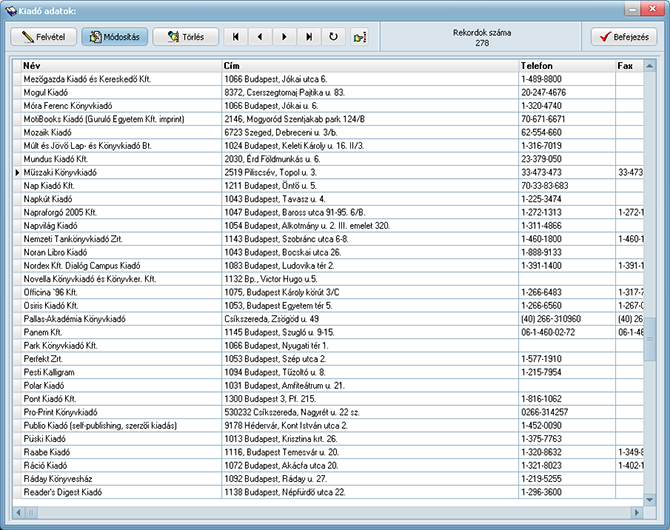Click the Befejezés button

pos(624,37)
